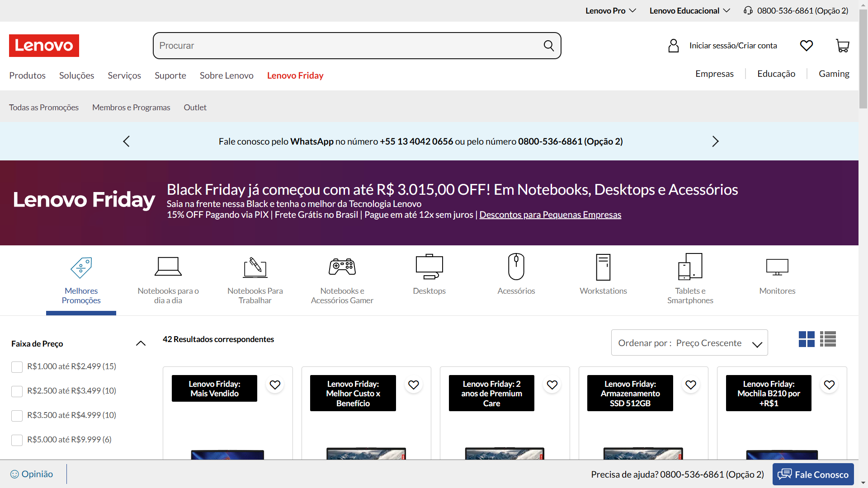
Task: Check R$1.000 até R$2.499 price filter
Action: click(x=17, y=367)
